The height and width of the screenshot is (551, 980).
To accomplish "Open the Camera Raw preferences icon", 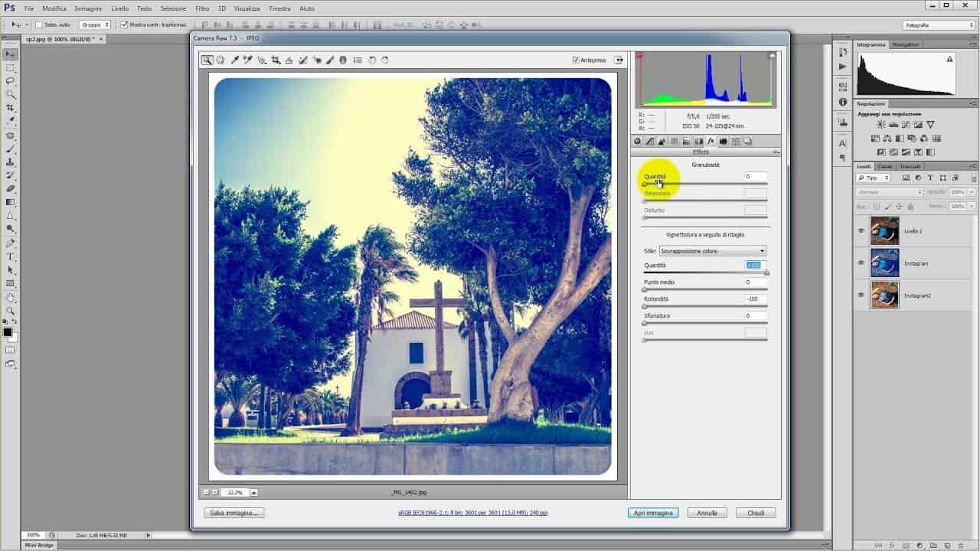I will tap(357, 60).
